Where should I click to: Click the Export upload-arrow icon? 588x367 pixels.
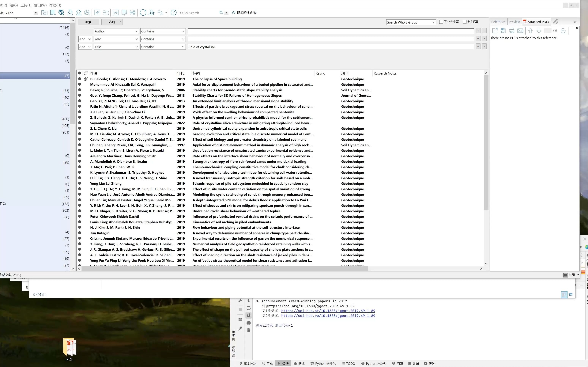(78, 13)
